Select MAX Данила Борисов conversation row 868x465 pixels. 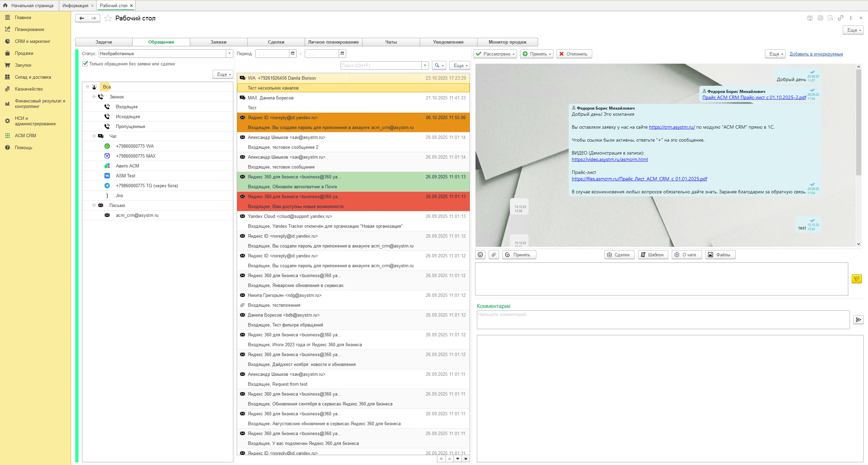pyautogui.click(x=353, y=102)
